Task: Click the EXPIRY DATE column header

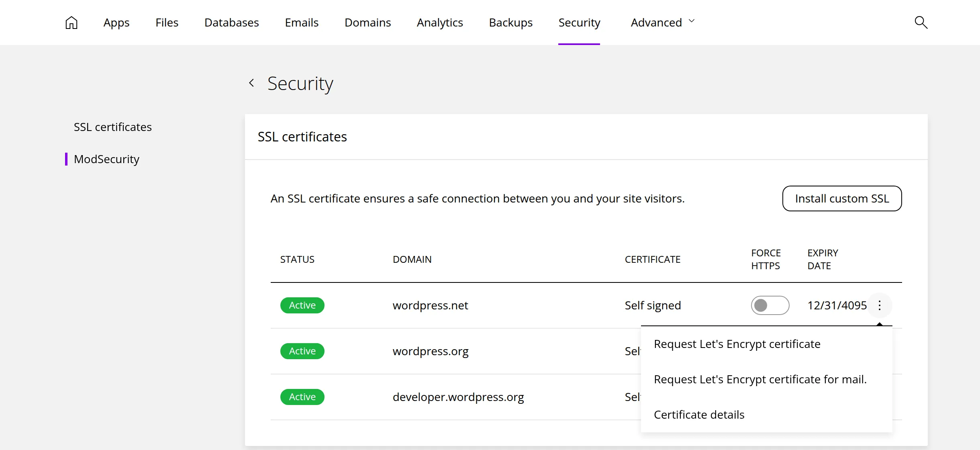Action: (x=823, y=260)
